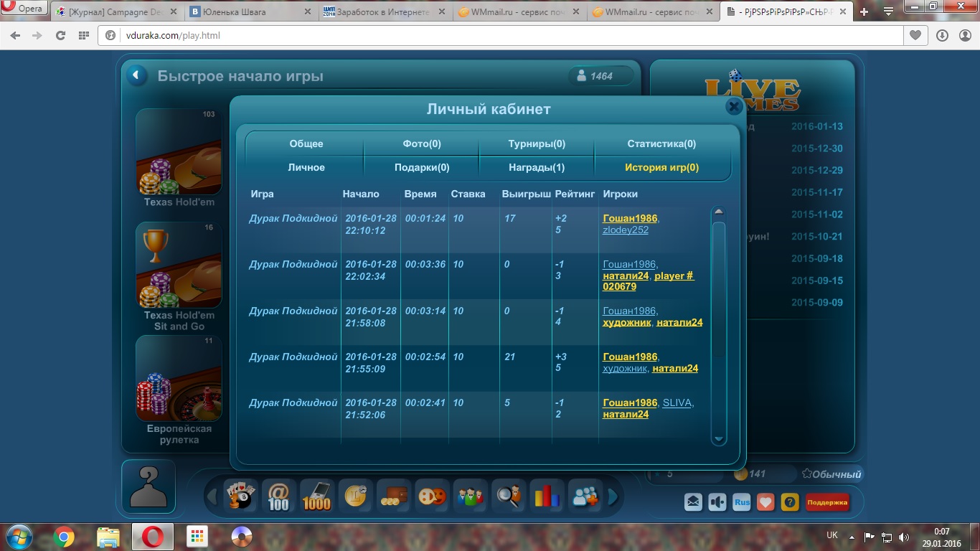Click the red Поддержка button

[827, 502]
